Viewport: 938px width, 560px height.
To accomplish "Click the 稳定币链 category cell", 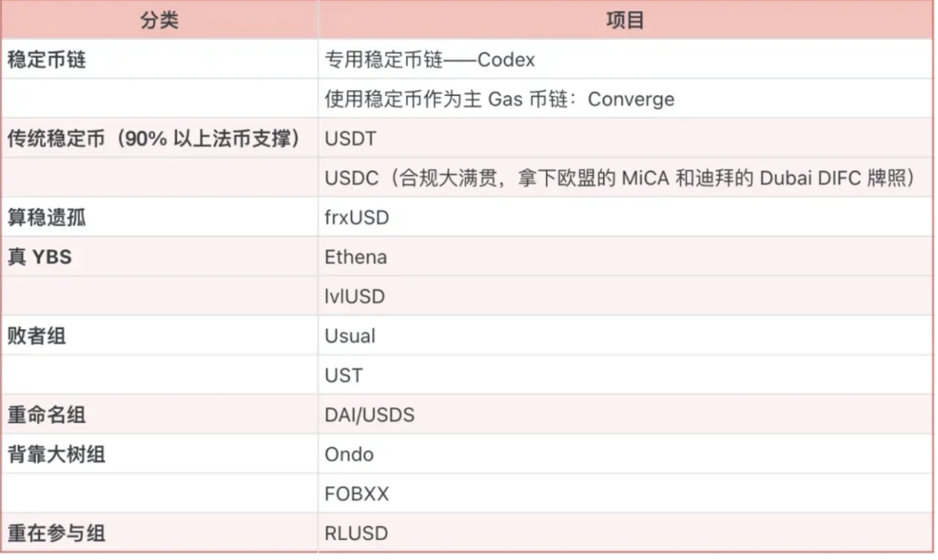I will click(x=159, y=59).
